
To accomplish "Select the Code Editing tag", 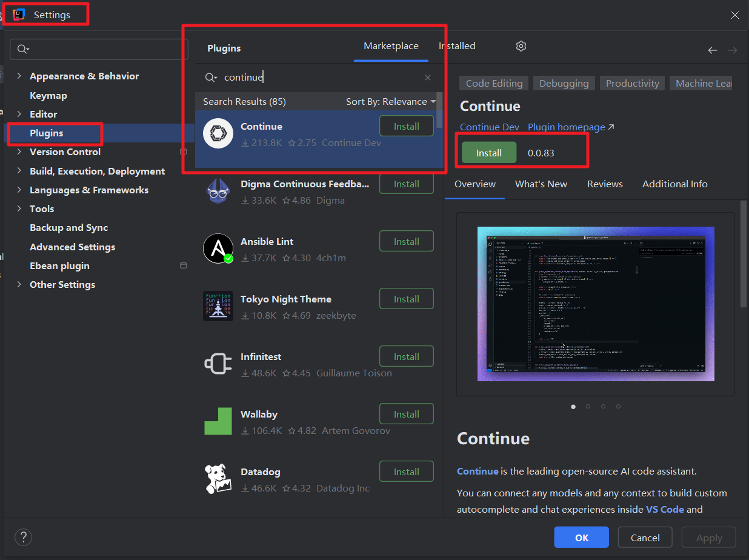I will [x=494, y=84].
